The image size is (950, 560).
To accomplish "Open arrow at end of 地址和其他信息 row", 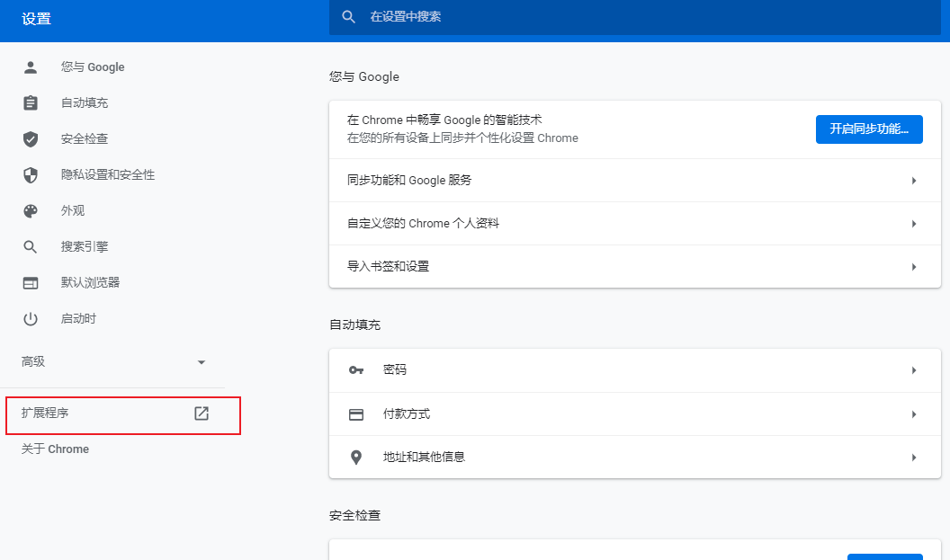I will click(914, 458).
